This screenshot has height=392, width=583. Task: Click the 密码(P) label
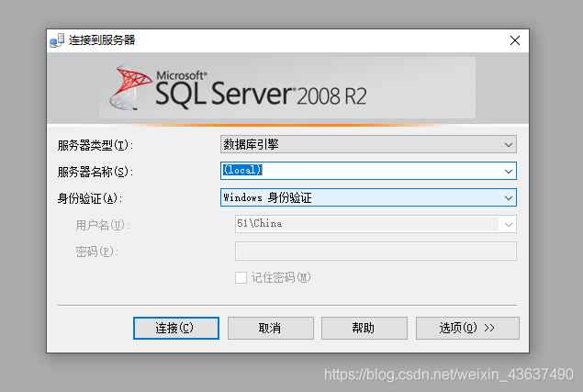(x=96, y=252)
